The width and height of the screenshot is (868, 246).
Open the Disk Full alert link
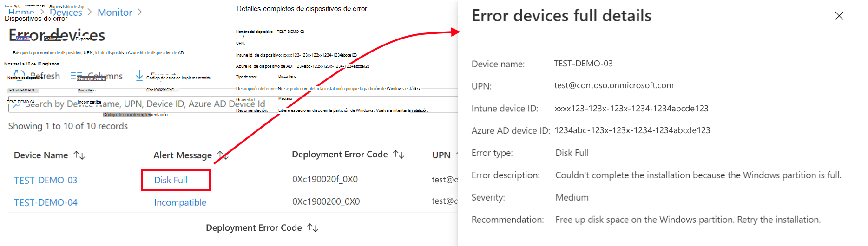(x=171, y=180)
